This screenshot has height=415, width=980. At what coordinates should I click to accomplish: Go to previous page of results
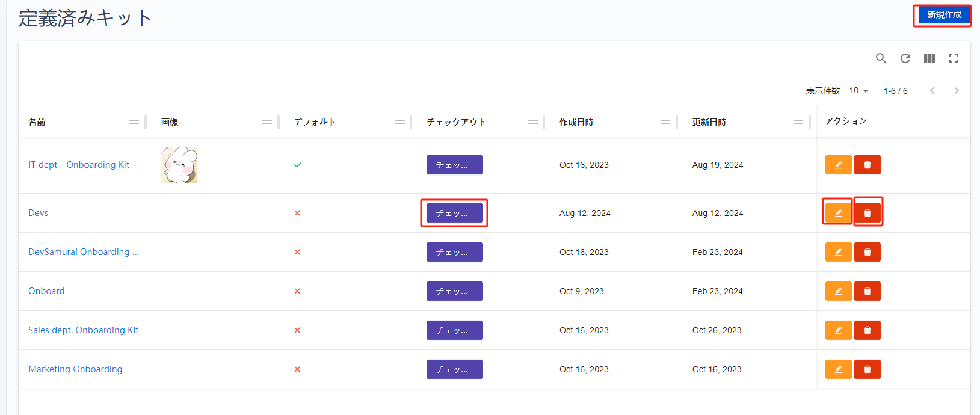(932, 91)
